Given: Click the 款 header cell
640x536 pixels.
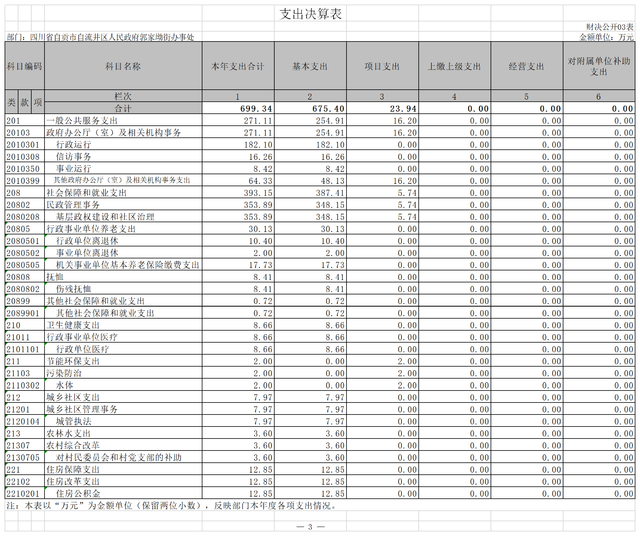Looking at the screenshot, I should [24, 102].
